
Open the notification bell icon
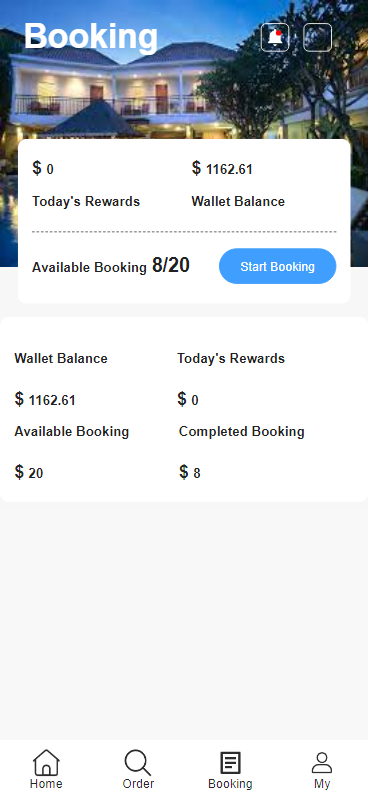275,37
